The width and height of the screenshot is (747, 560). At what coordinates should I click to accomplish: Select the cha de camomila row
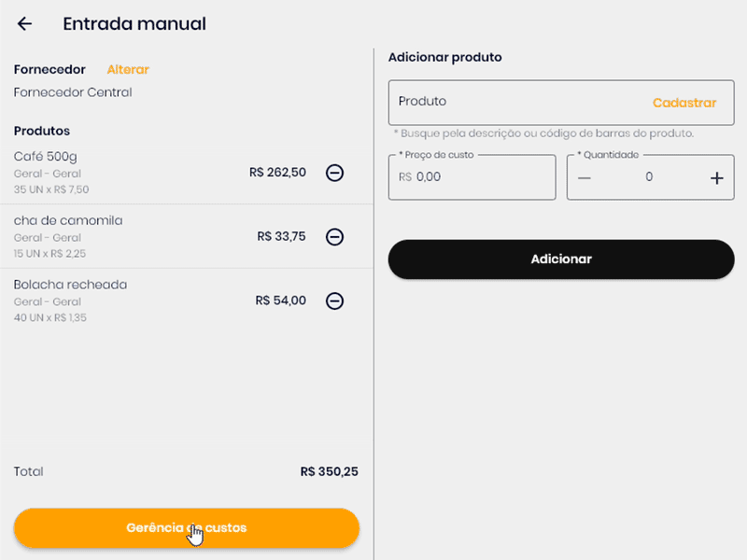121,237
